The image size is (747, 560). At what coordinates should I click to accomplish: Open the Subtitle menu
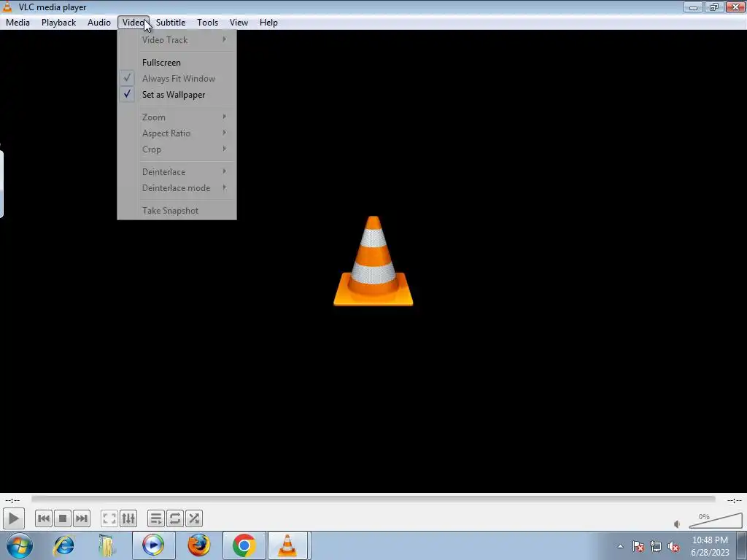(171, 23)
